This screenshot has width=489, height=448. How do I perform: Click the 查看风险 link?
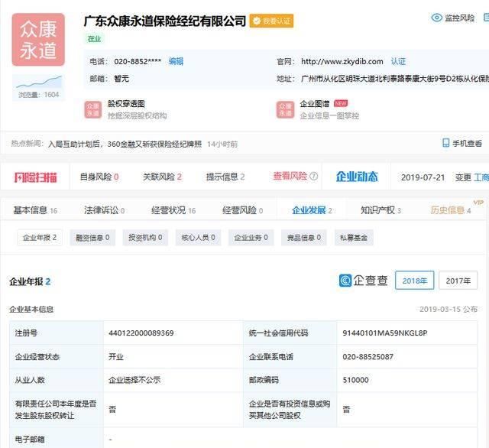click(x=290, y=176)
